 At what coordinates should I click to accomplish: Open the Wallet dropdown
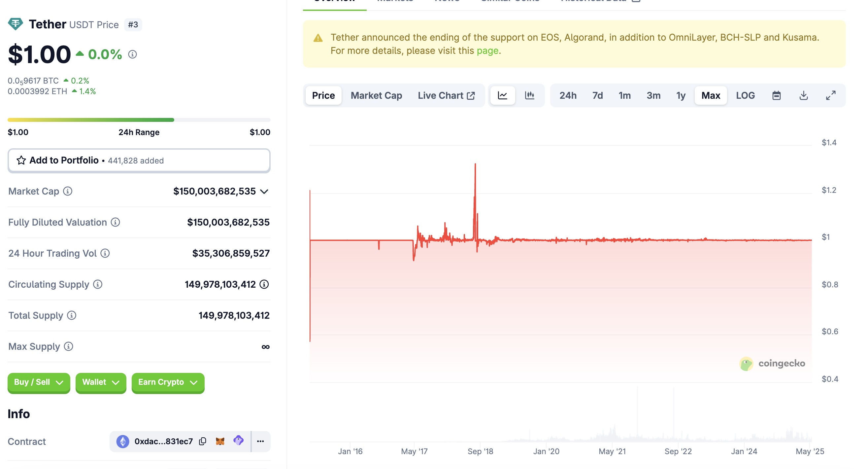point(101,382)
